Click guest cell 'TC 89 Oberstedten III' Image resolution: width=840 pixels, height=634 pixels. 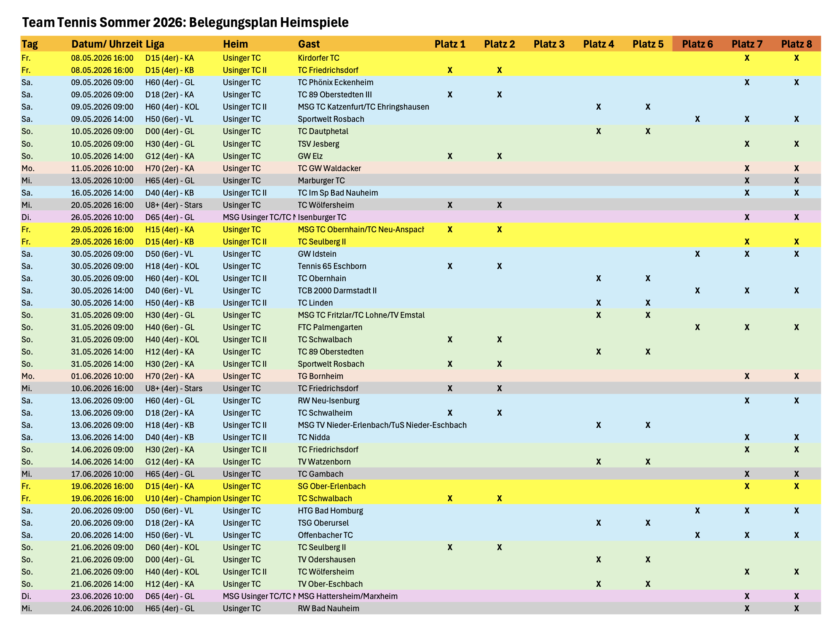click(335, 94)
